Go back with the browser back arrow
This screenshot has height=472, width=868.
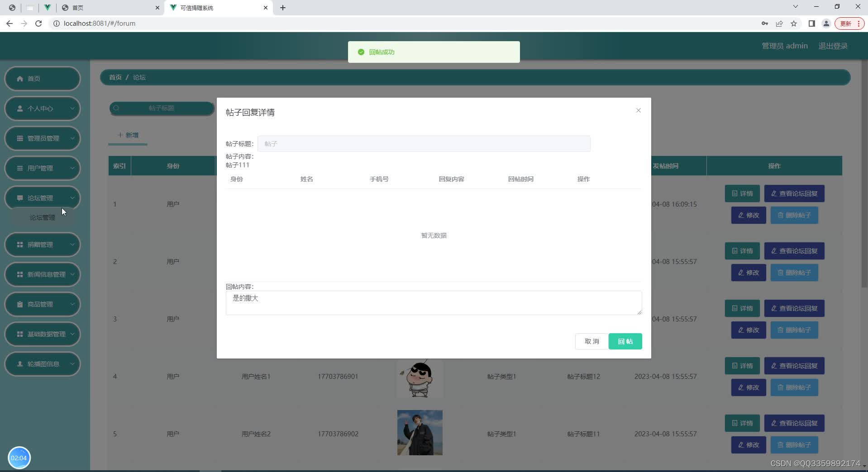click(10, 24)
